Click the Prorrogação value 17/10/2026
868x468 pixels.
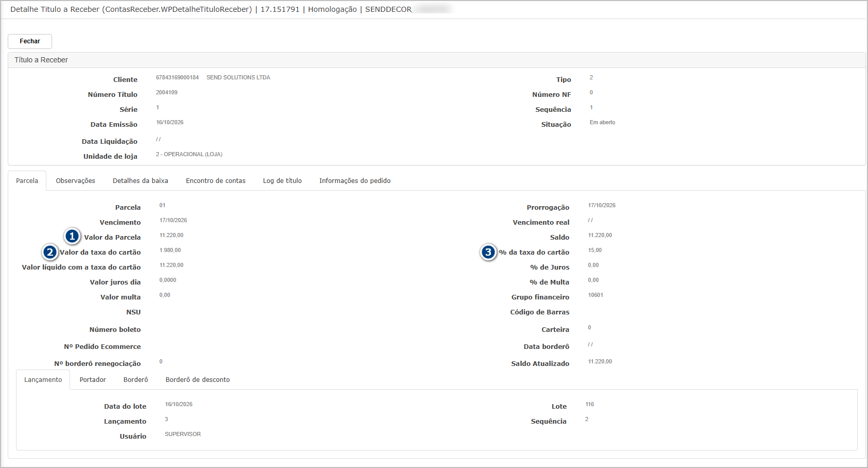pyautogui.click(x=602, y=206)
